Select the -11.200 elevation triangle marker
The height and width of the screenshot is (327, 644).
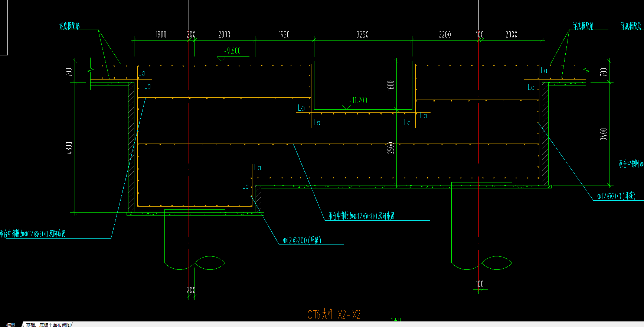pos(346,107)
